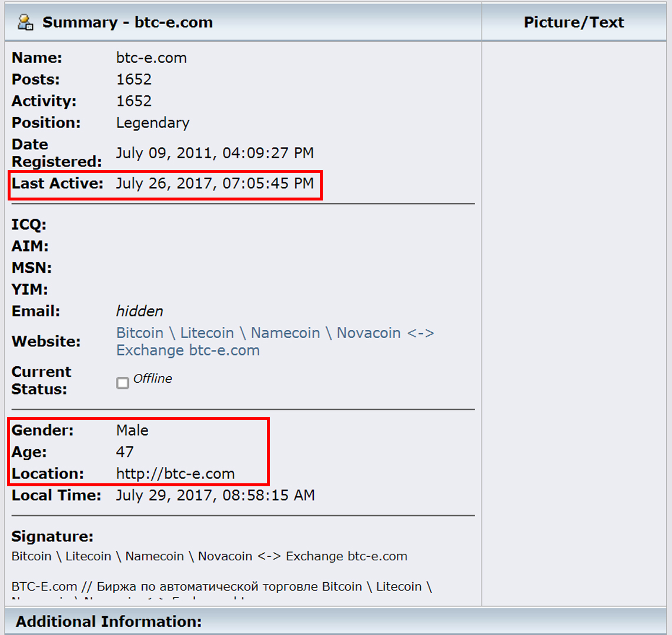672x635 pixels.
Task: Click the Location value http://btc-e.com
Action: pos(175,473)
